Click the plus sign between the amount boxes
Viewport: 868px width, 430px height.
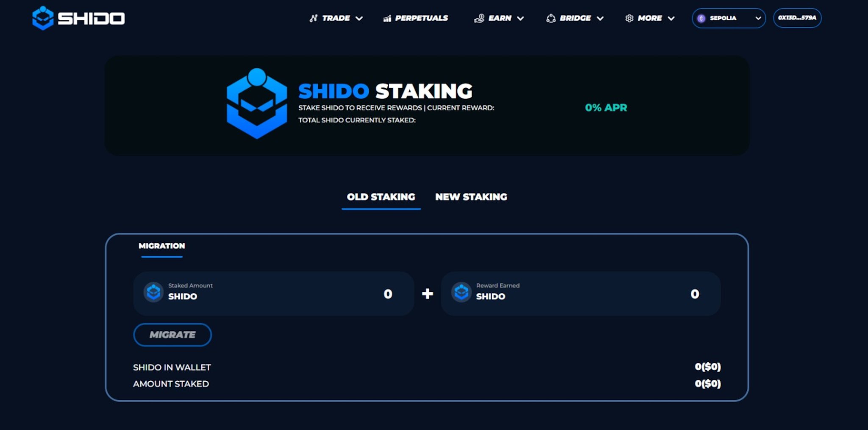click(427, 293)
